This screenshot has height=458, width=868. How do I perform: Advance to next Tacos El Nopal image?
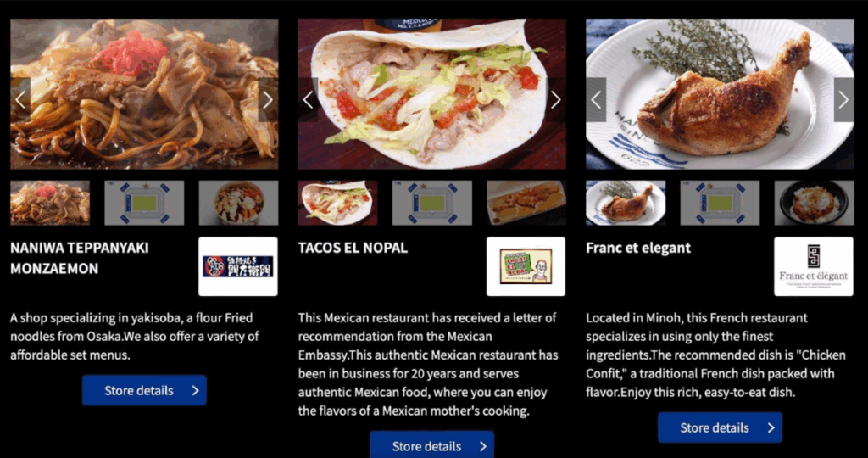point(556,100)
